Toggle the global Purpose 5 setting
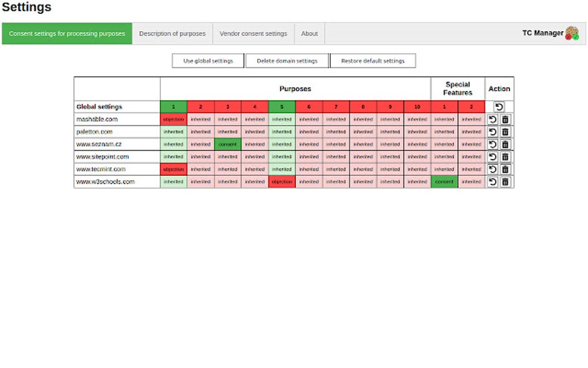This screenshot has width=588, height=368. (x=281, y=106)
